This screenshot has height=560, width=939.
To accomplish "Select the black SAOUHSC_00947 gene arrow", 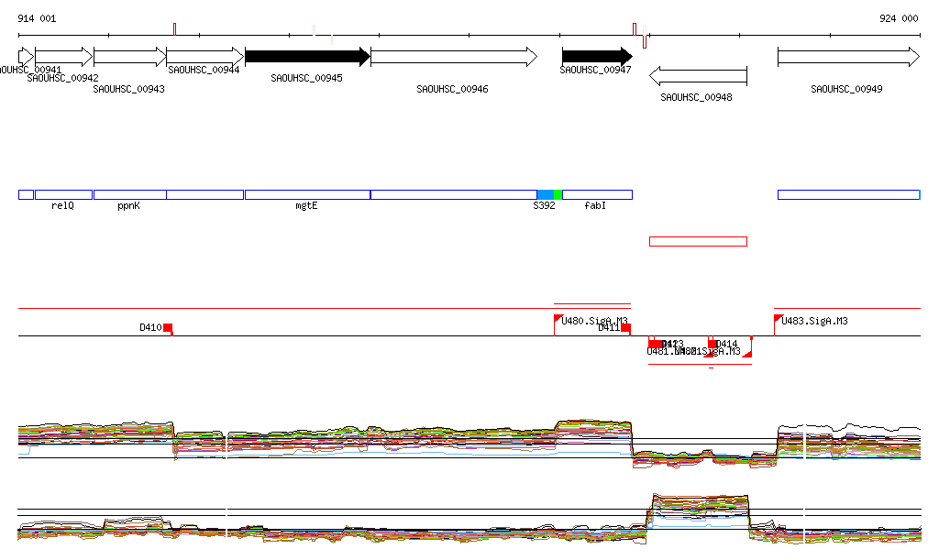I will pyautogui.click(x=596, y=57).
